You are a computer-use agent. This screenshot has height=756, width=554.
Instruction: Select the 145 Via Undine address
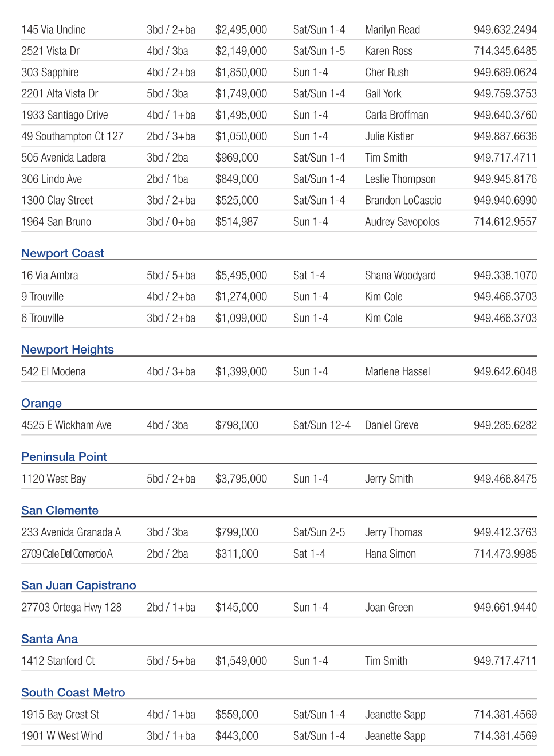click(53, 30)
